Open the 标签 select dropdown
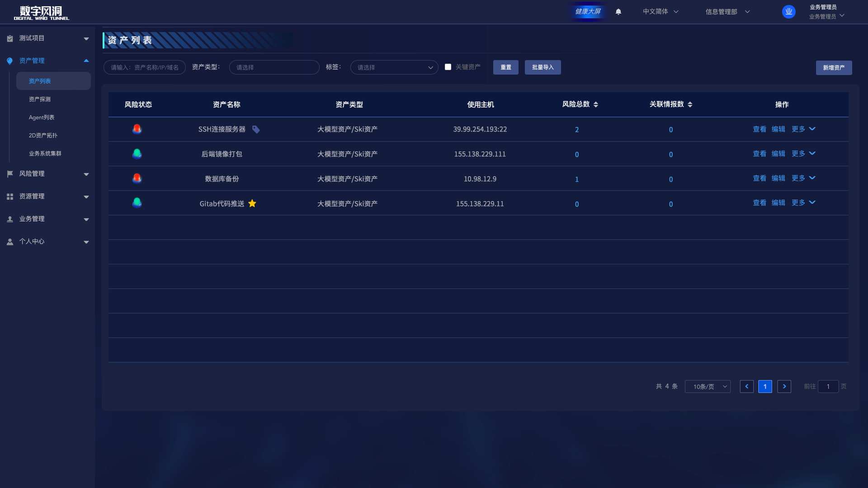Viewport: 868px width, 488px height. coord(394,67)
